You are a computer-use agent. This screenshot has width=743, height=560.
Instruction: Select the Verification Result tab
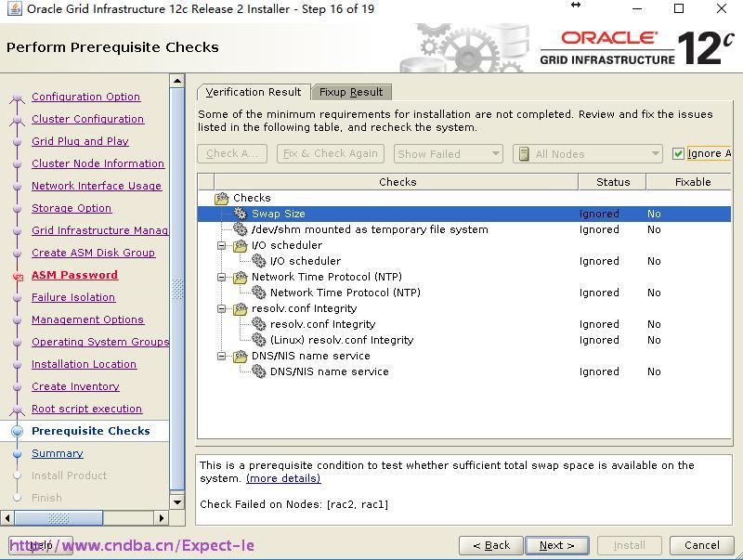[254, 92]
